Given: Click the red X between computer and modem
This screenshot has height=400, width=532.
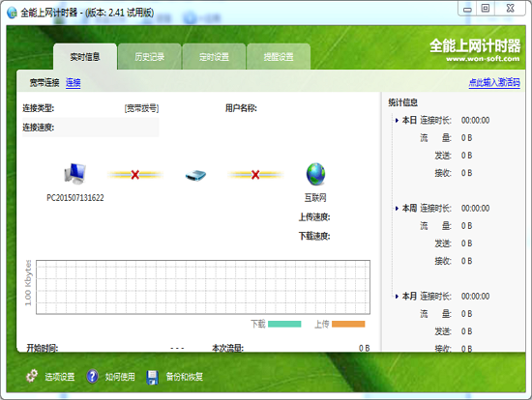Looking at the screenshot, I should click(135, 175).
